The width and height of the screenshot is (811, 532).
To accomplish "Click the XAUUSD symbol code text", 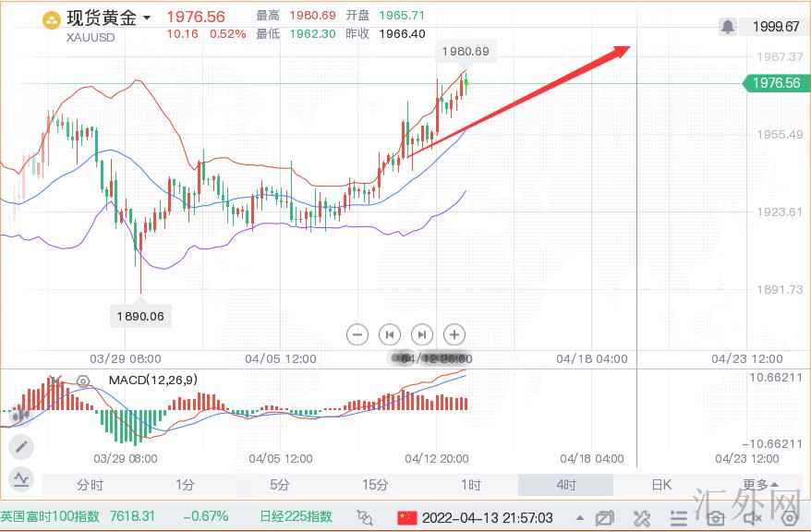I will 91,37.
